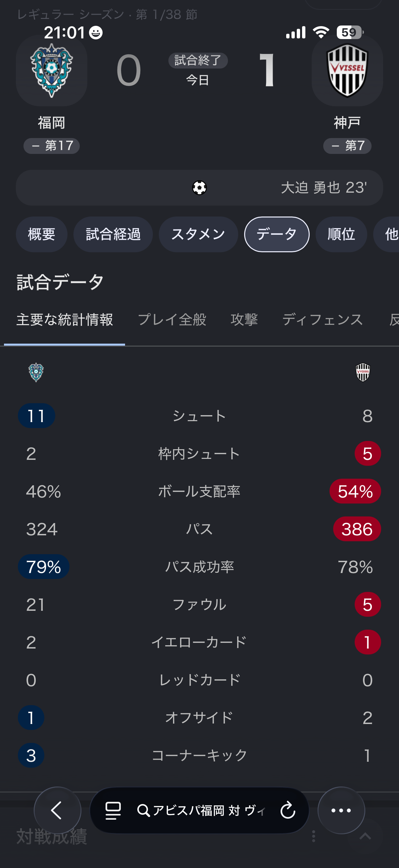The height and width of the screenshot is (868, 399).
Task: Tap the Vissel Kobe team crest
Action: [x=347, y=71]
